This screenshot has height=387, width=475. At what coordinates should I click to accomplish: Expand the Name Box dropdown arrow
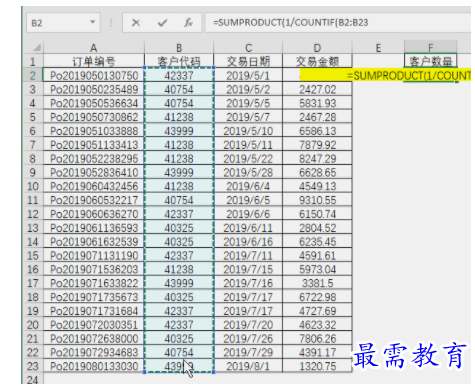[93, 22]
